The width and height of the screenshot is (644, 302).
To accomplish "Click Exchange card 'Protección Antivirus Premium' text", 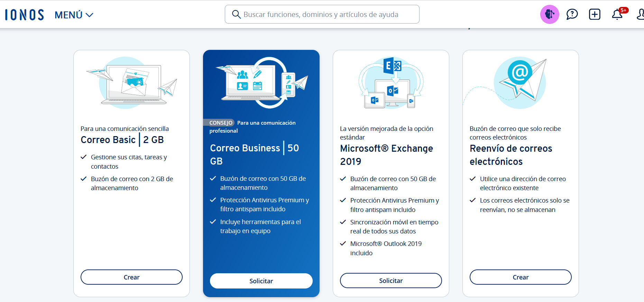I will 394,205.
